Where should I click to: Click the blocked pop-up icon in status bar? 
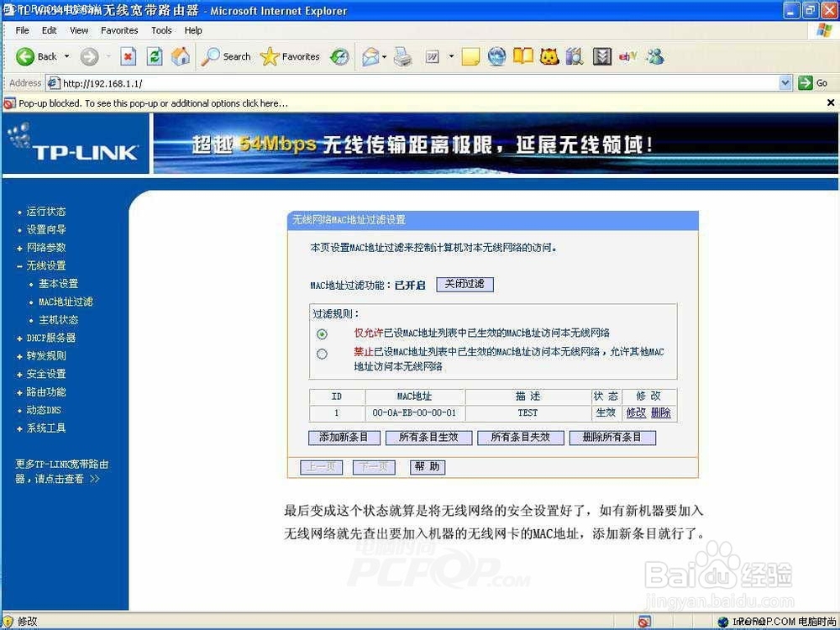(x=645, y=622)
